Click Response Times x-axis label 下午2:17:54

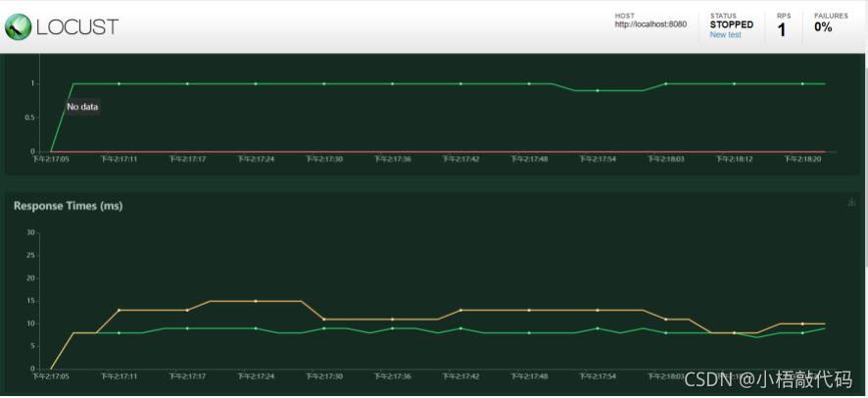[598, 376]
